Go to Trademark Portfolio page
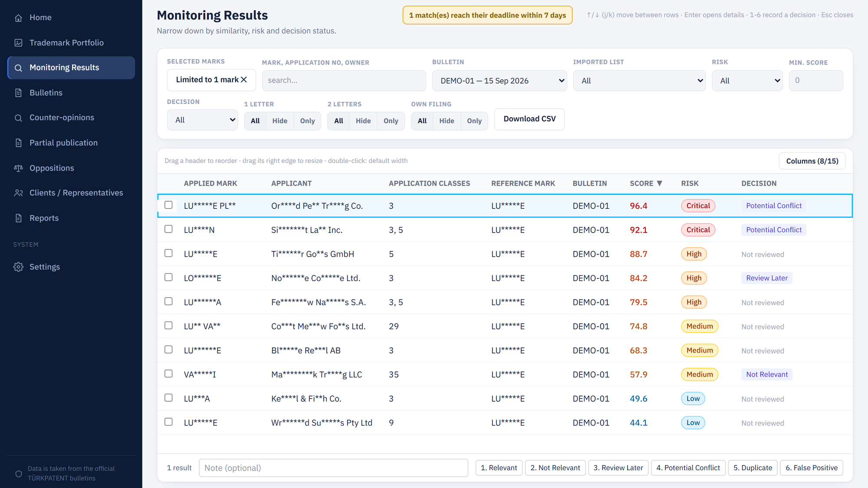This screenshot has width=868, height=488. 71,43
